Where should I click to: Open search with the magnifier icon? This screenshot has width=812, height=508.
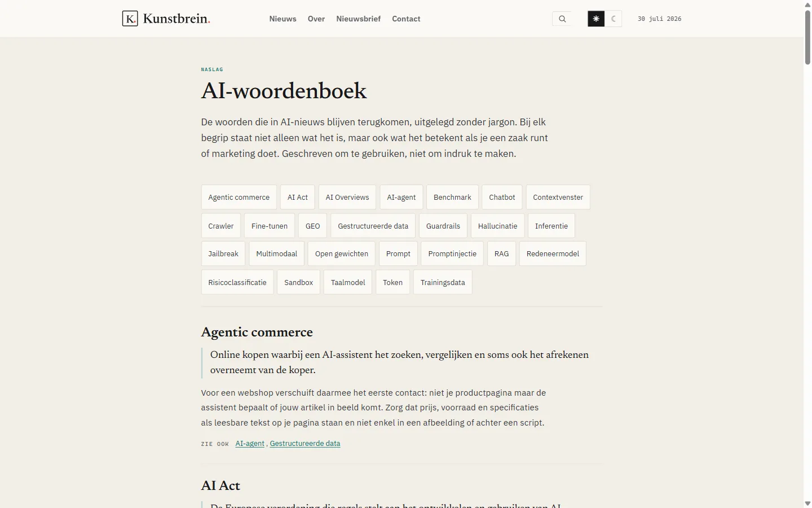click(562, 19)
